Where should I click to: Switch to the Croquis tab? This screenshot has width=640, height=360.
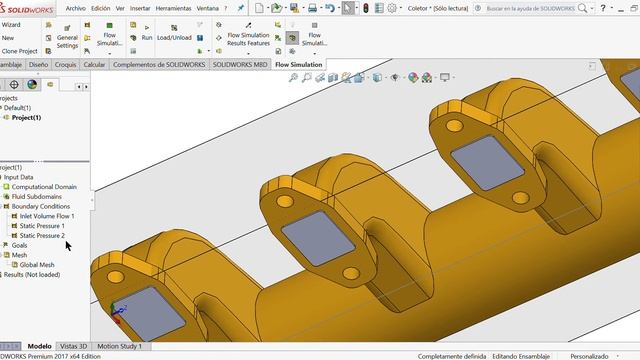[65, 64]
